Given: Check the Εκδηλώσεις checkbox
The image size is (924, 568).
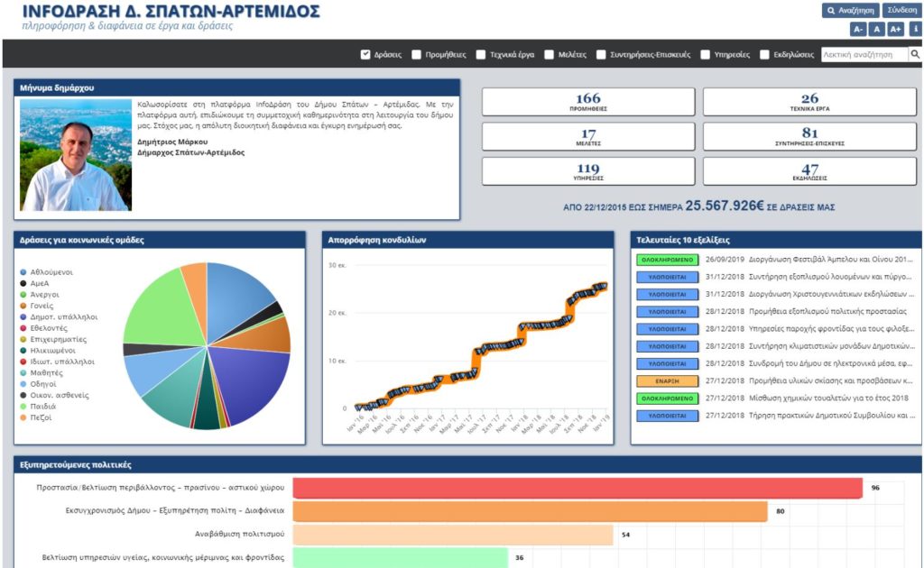Looking at the screenshot, I should (765, 54).
